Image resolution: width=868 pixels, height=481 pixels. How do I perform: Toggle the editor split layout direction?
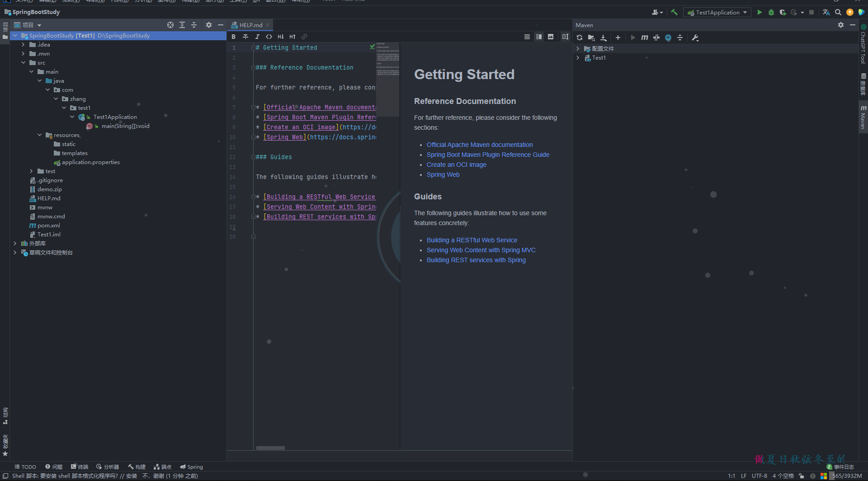coord(566,37)
